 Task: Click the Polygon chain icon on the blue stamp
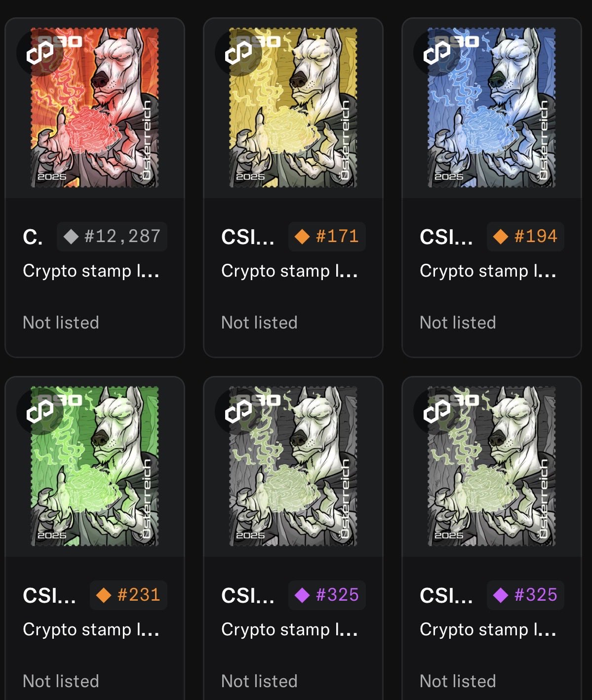(x=437, y=53)
